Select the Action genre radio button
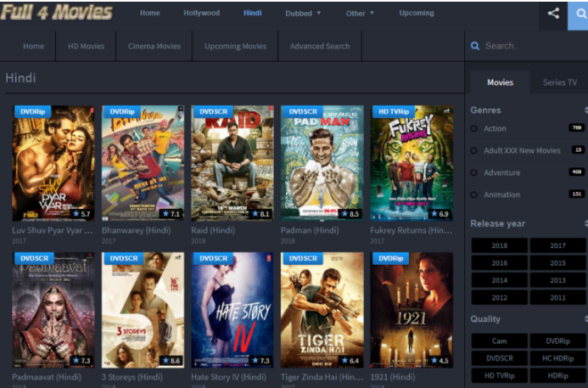This screenshot has width=588, height=388. click(x=474, y=128)
